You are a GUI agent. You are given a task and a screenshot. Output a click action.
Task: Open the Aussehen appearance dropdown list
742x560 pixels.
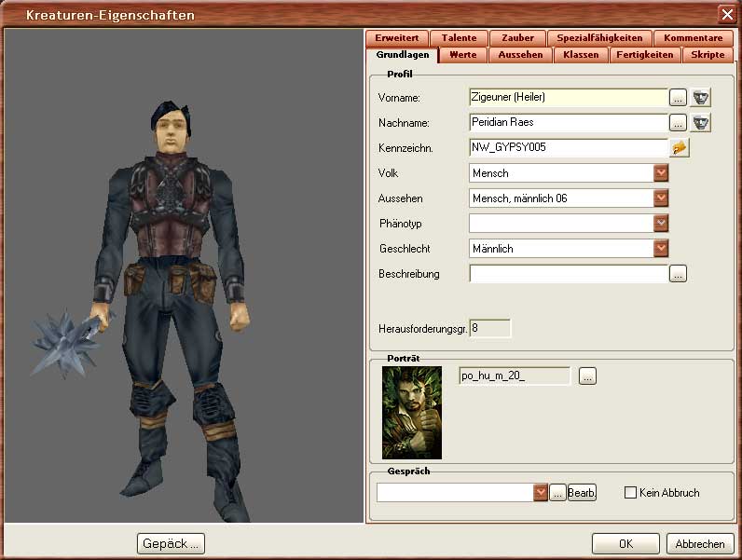pyautogui.click(x=662, y=198)
